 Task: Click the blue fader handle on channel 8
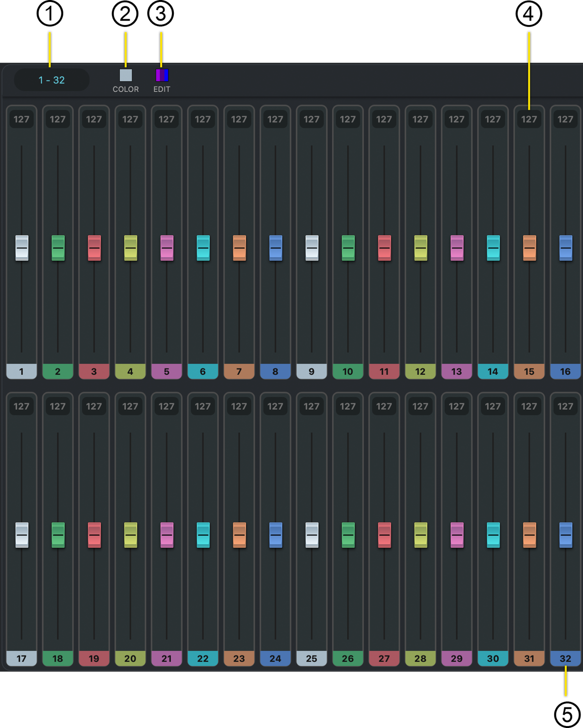point(276,248)
